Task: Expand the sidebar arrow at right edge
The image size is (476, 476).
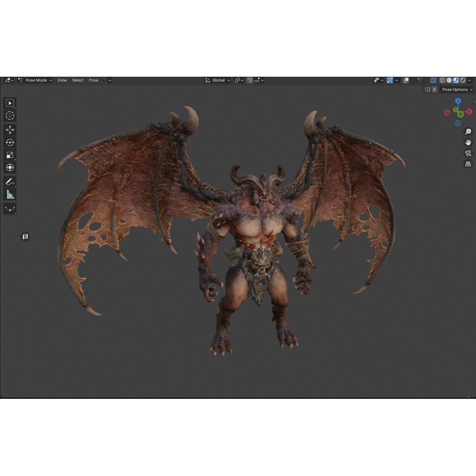Action: (474, 102)
